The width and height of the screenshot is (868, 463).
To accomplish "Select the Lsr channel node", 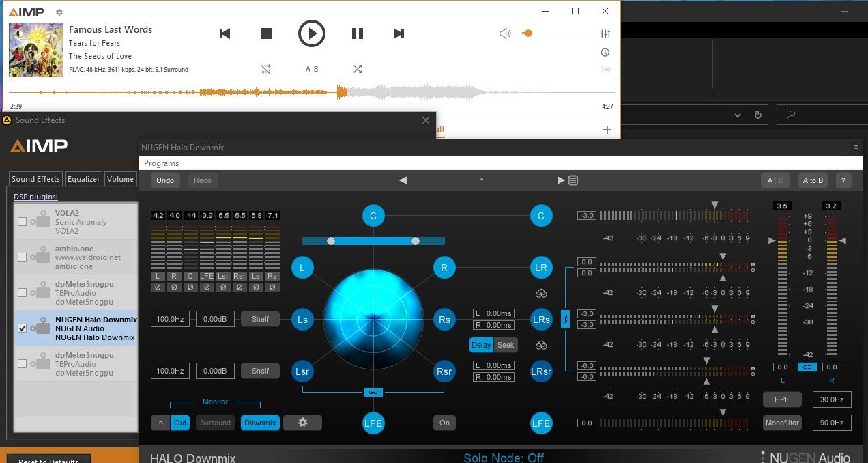I will 302,371.
